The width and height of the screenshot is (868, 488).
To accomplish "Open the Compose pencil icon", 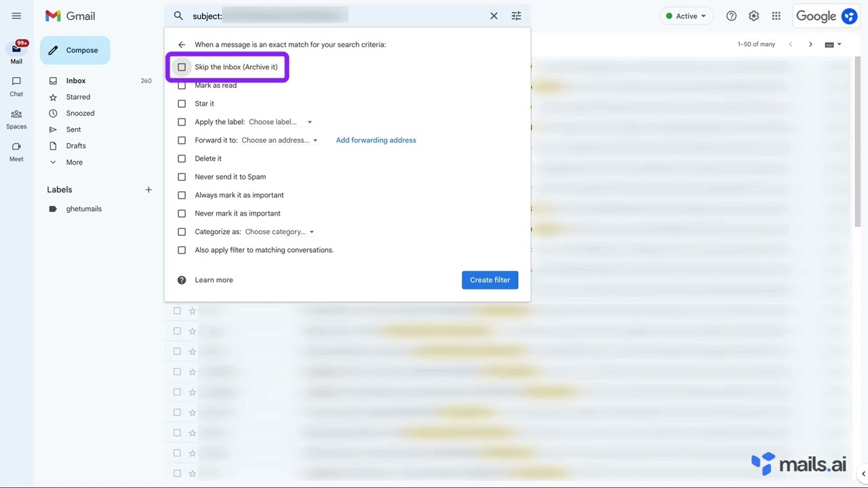I will (x=53, y=49).
